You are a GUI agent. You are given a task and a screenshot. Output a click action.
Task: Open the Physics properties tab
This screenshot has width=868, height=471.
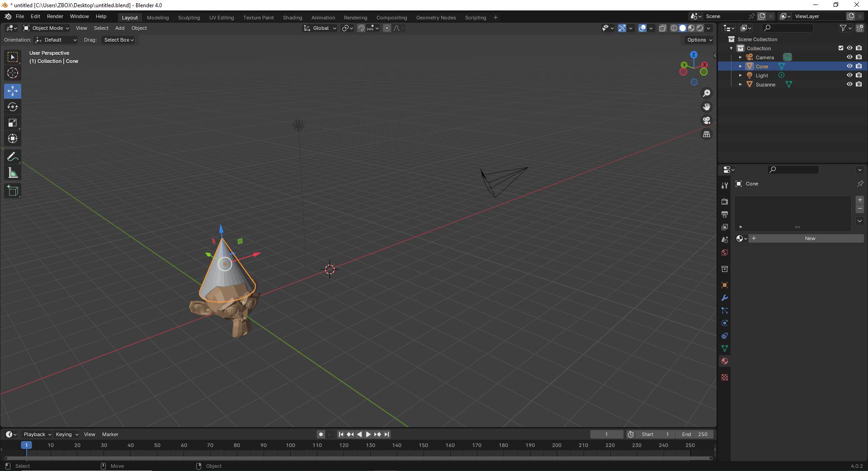[x=724, y=323]
